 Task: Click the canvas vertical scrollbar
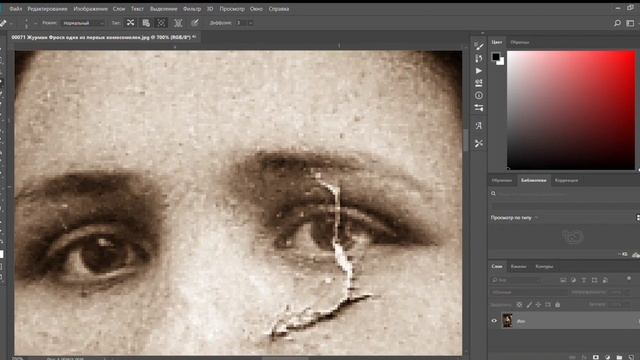[x=465, y=141]
